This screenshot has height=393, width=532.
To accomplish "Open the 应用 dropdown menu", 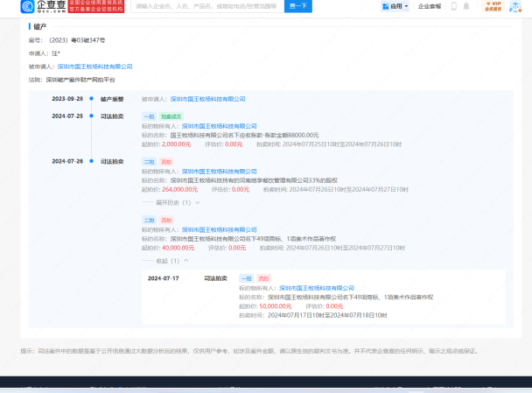I will (x=395, y=6).
